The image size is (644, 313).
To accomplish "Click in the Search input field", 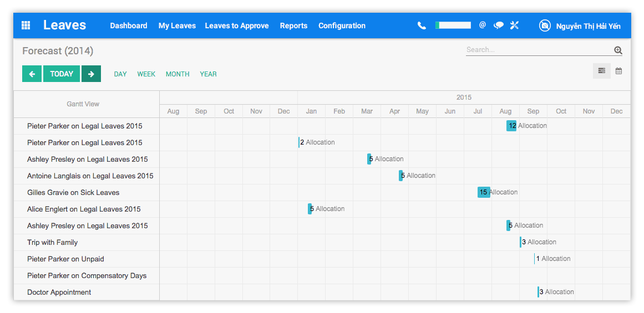I will (538, 50).
